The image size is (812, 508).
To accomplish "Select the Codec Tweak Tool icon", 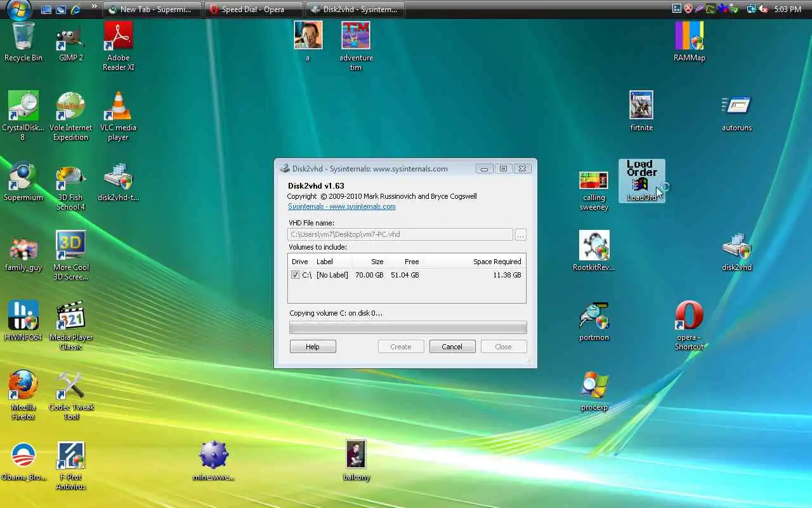I will 71,395.
